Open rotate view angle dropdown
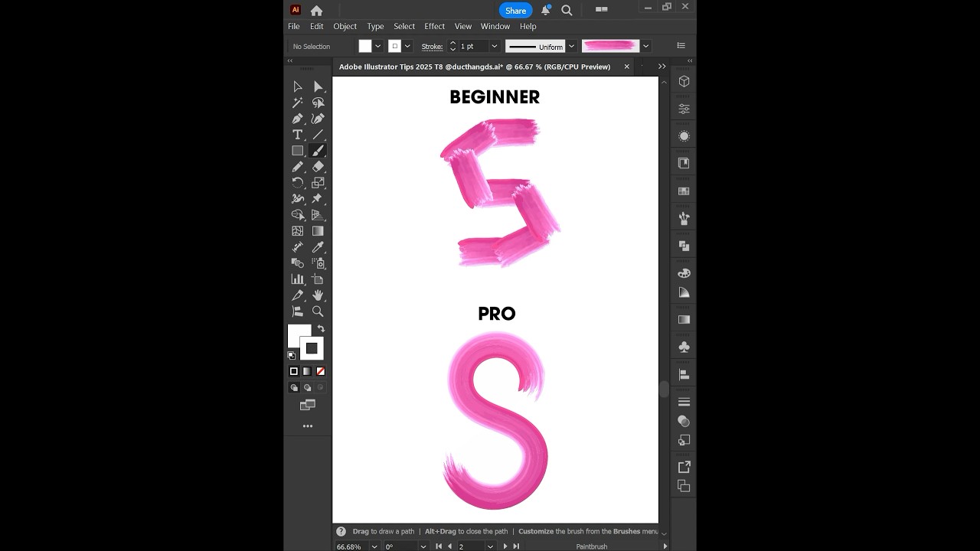 (423, 546)
